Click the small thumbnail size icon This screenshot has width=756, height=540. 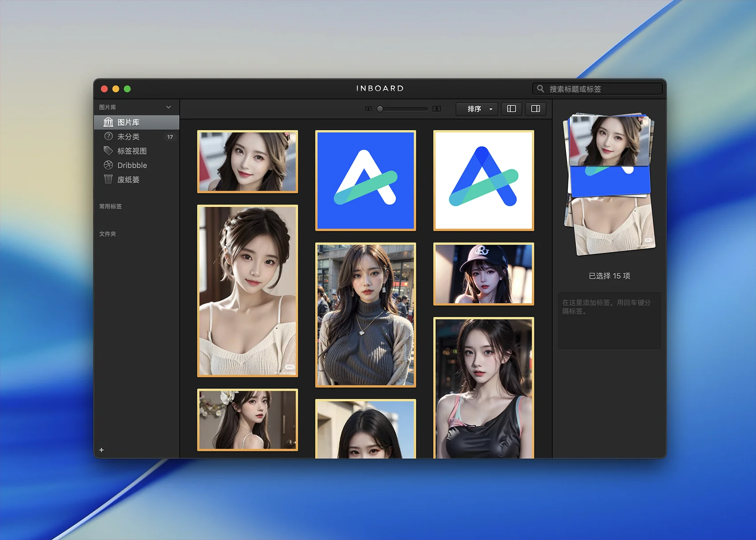coord(368,109)
